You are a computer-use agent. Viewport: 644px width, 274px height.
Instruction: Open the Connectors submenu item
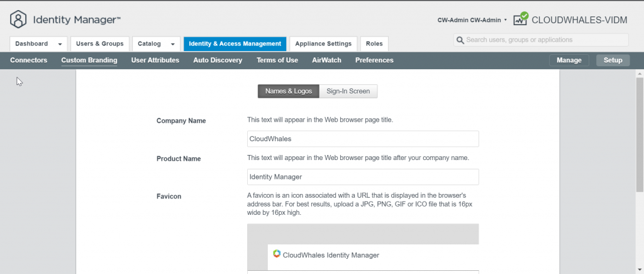(x=29, y=60)
